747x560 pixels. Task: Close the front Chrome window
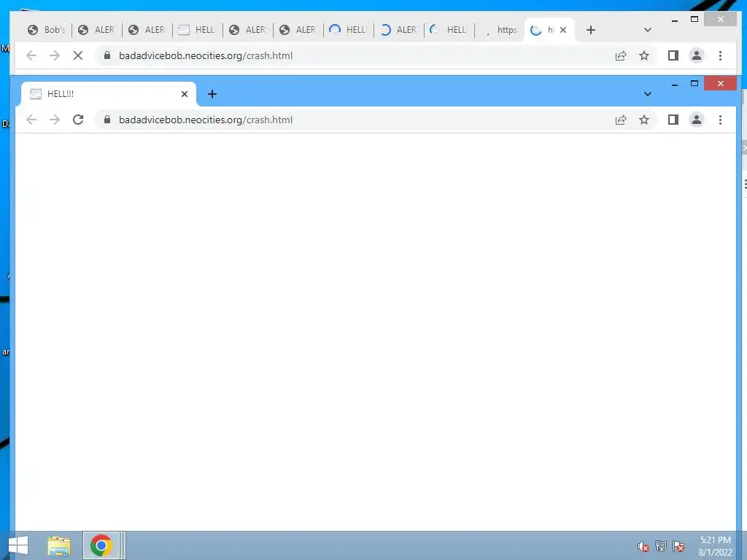720,84
